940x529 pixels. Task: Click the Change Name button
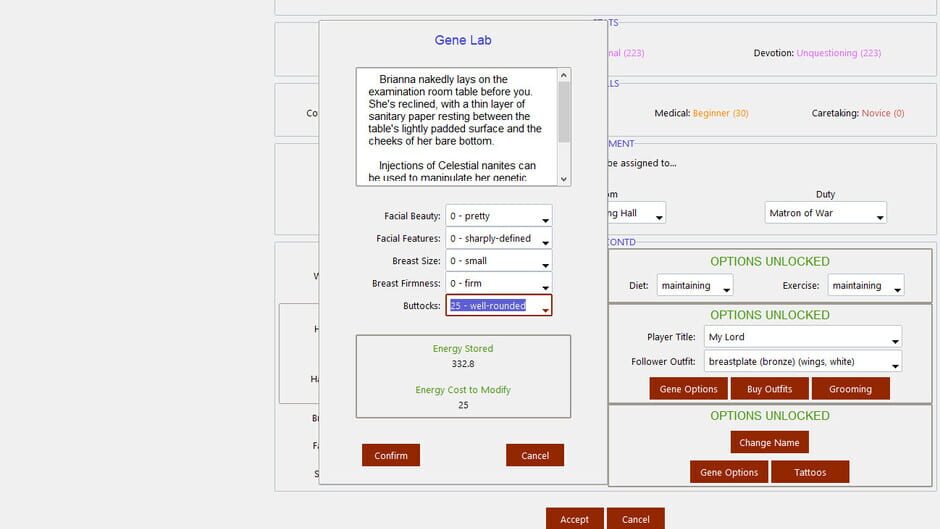tap(769, 443)
